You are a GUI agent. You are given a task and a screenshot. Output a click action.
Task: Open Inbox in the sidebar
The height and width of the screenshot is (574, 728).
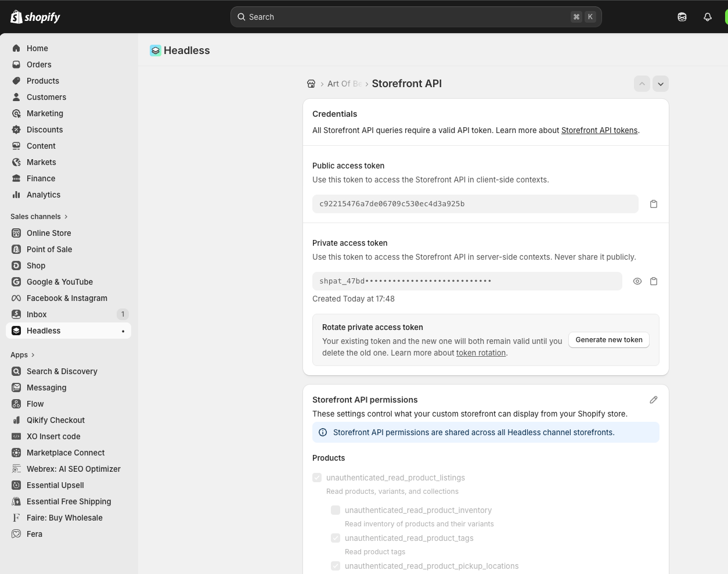point(69,314)
